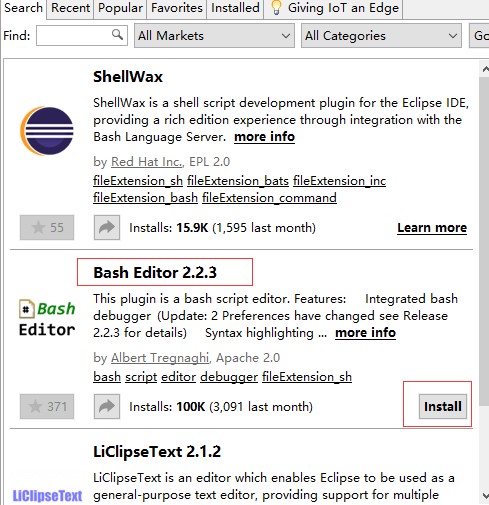Click the Go button beside categories
This screenshot has width=489, height=505.
[479, 36]
